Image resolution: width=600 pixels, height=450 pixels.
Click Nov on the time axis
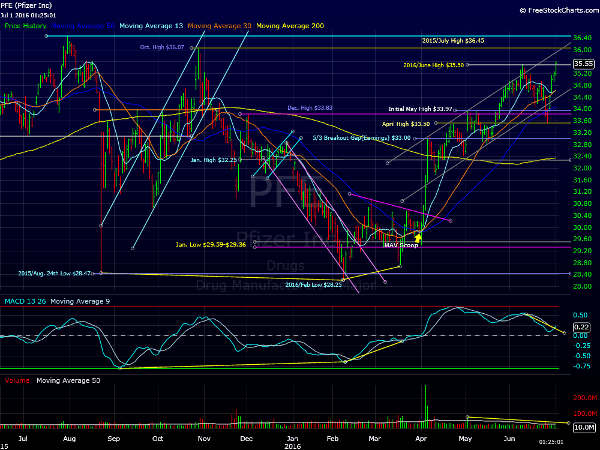point(203,439)
